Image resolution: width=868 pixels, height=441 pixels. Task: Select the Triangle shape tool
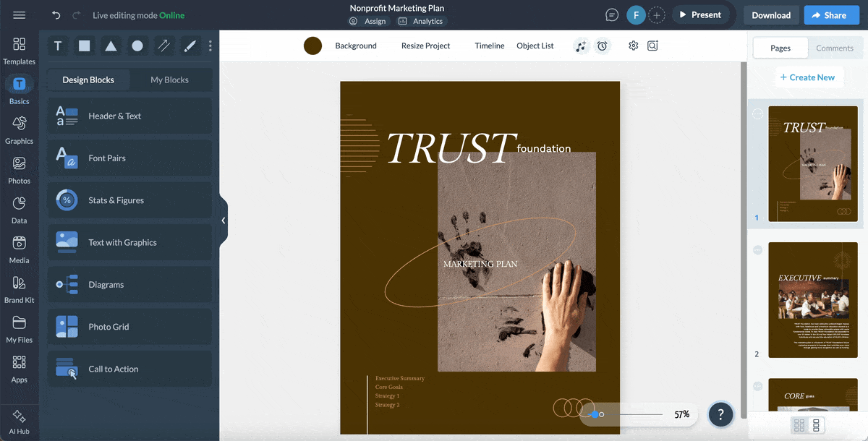click(111, 46)
